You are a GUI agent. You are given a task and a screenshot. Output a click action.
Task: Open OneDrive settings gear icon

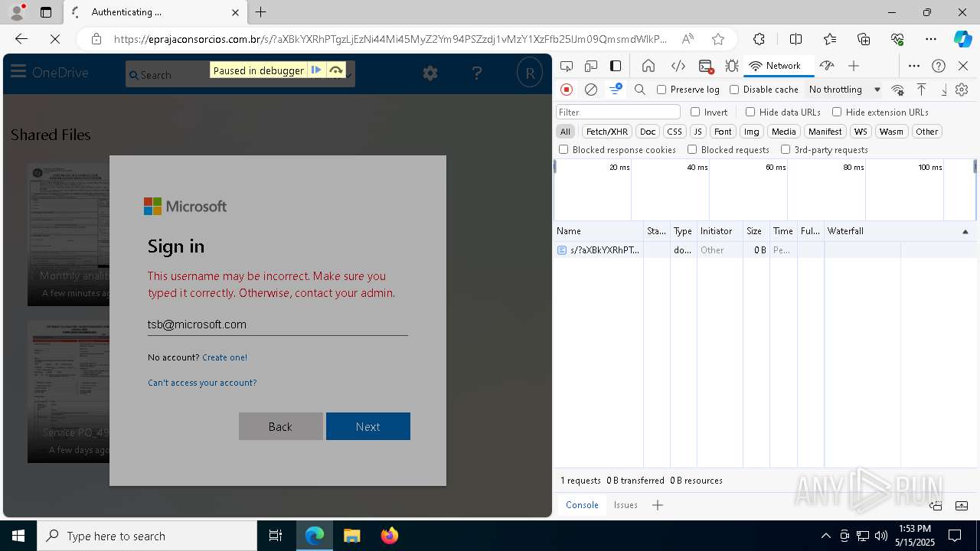click(x=430, y=73)
